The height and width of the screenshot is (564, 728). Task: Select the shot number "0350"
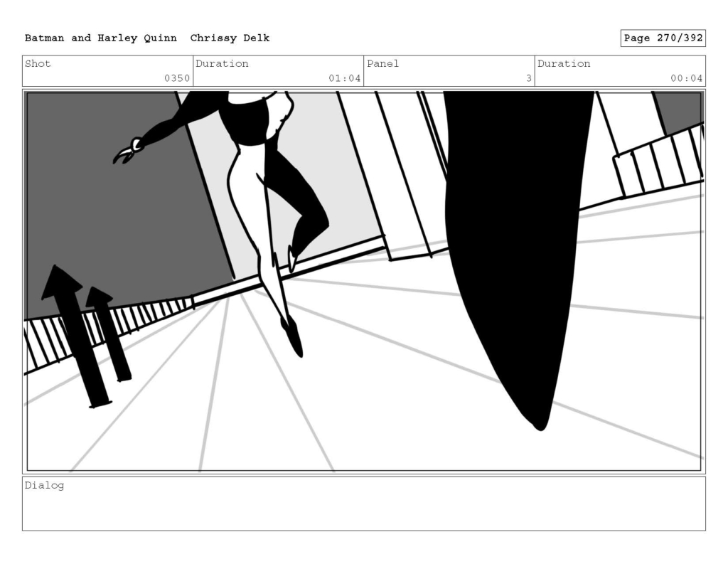177,78
